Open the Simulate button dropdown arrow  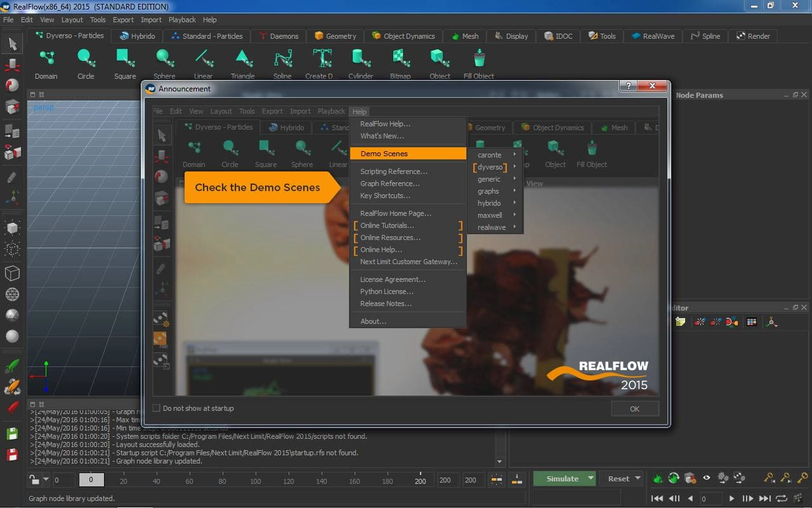tap(591, 479)
